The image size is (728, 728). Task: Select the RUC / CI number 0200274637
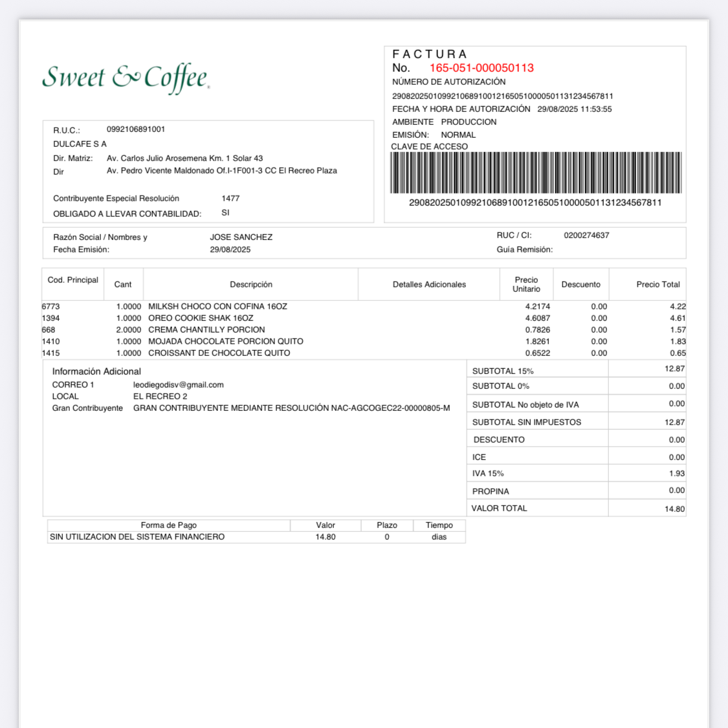click(586, 236)
